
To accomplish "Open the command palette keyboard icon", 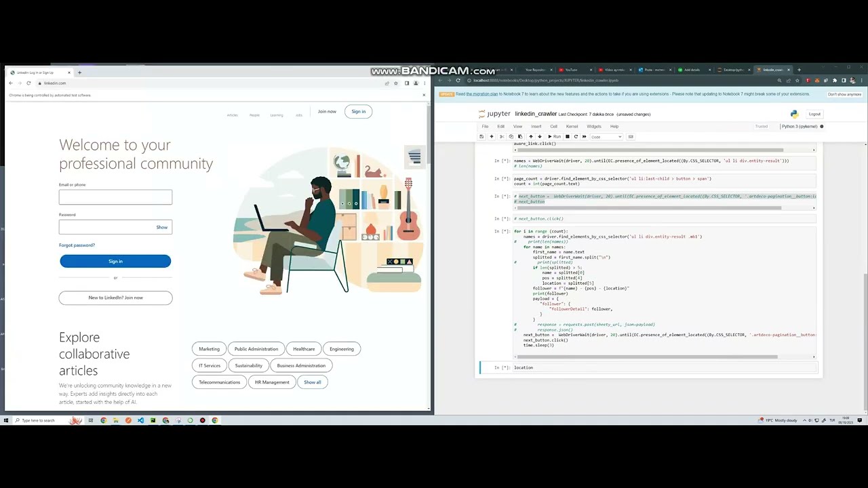I will [631, 136].
